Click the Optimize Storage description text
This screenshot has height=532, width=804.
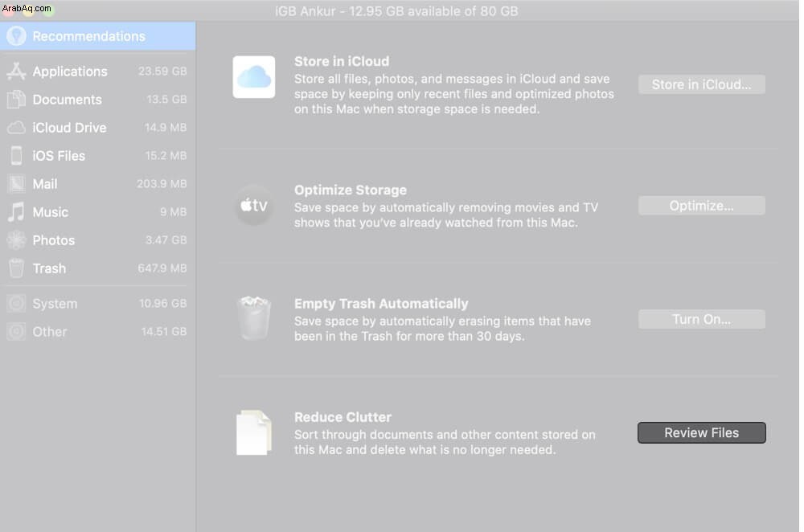tap(446, 215)
